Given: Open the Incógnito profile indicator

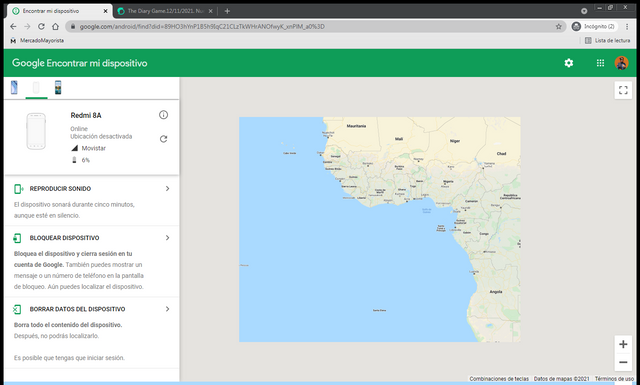Looking at the screenshot, I should coord(594,27).
